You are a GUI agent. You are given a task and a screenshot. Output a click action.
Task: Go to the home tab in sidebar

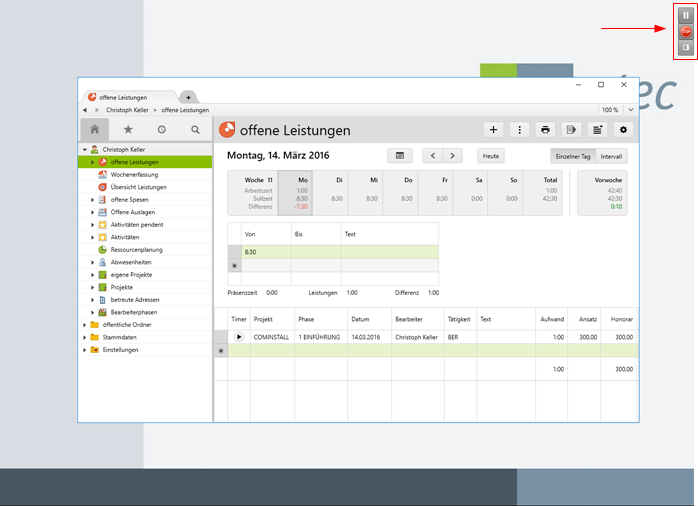pos(95,130)
